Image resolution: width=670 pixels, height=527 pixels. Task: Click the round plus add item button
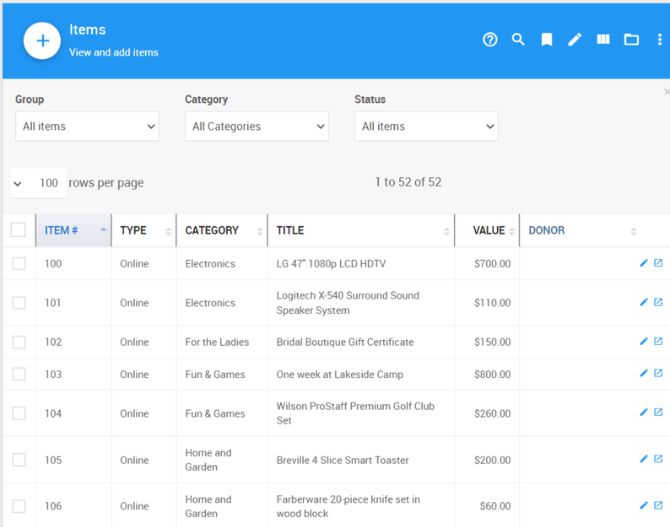(x=42, y=41)
